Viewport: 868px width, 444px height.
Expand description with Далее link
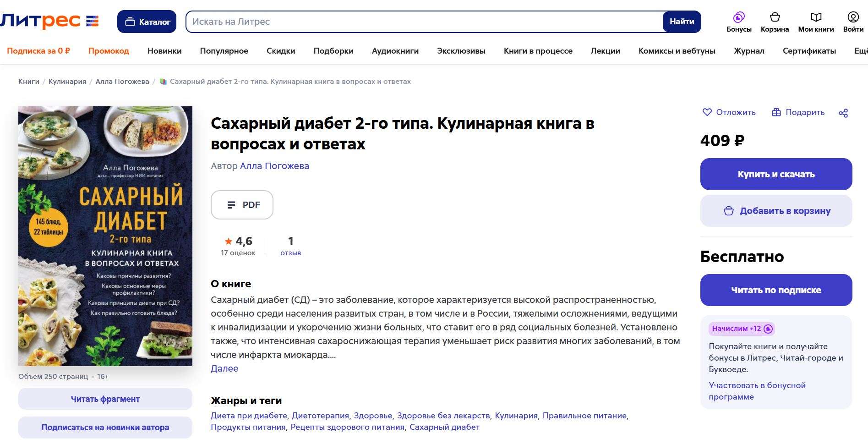224,368
